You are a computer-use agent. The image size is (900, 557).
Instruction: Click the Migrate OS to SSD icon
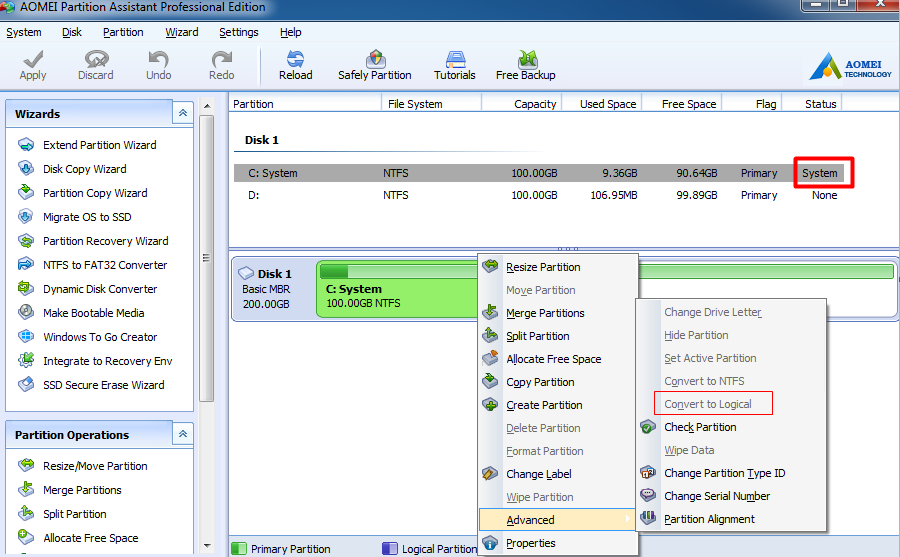[26, 216]
